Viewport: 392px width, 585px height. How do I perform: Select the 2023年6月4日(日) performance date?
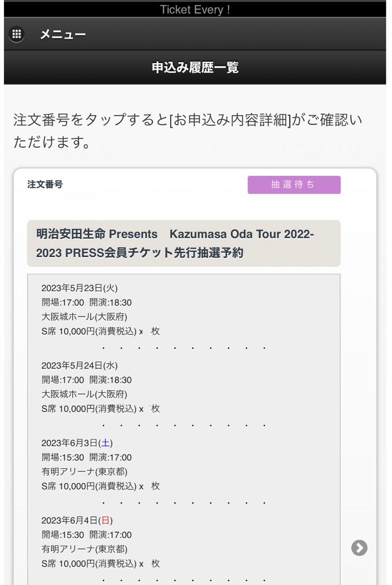77,520
